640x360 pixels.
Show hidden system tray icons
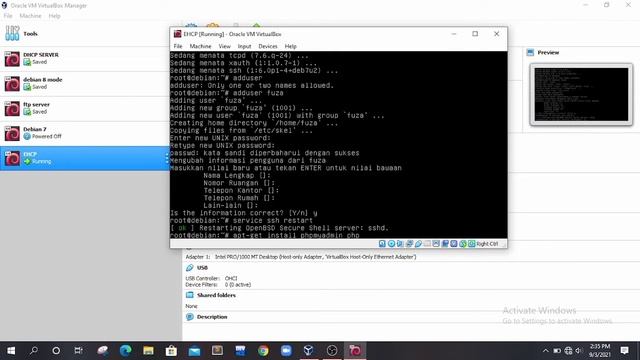click(x=546, y=351)
